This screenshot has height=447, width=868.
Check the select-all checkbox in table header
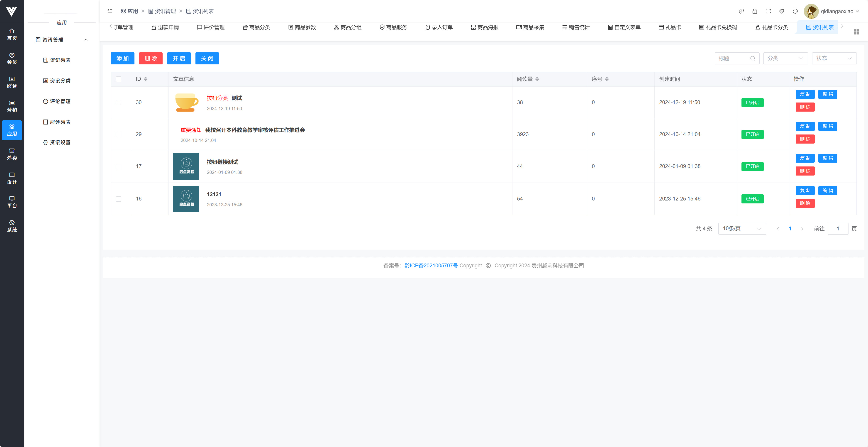(x=119, y=79)
